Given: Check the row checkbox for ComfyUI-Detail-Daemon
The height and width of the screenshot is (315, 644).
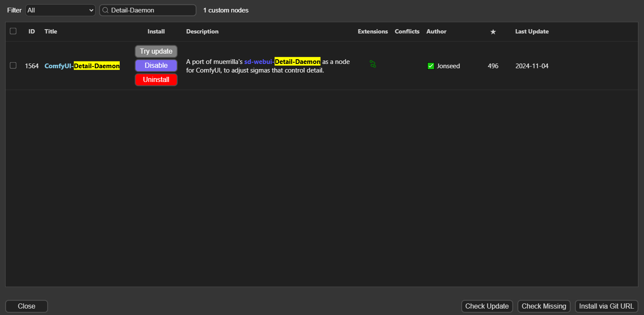Looking at the screenshot, I should tap(13, 66).
